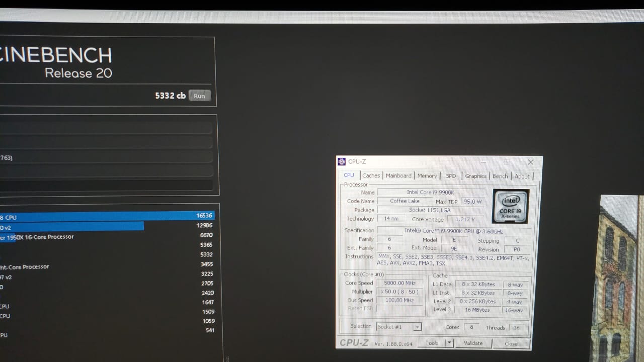This screenshot has width=644, height=362.
Task: Click the Ext. Model value 9E
Action: point(454,248)
